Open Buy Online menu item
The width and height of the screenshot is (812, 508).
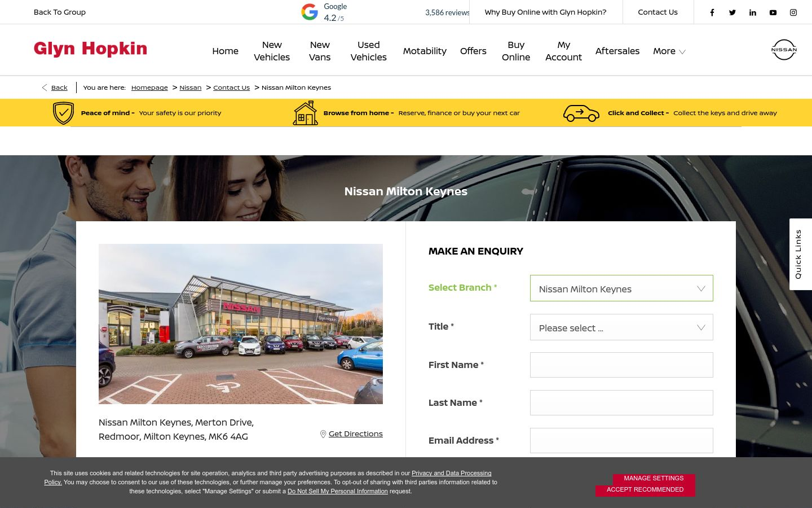516,51
